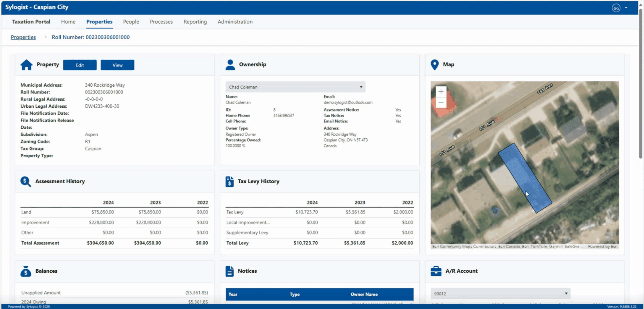Click the Tax Levy History document icon
This screenshot has height=309, width=644.
point(229,182)
